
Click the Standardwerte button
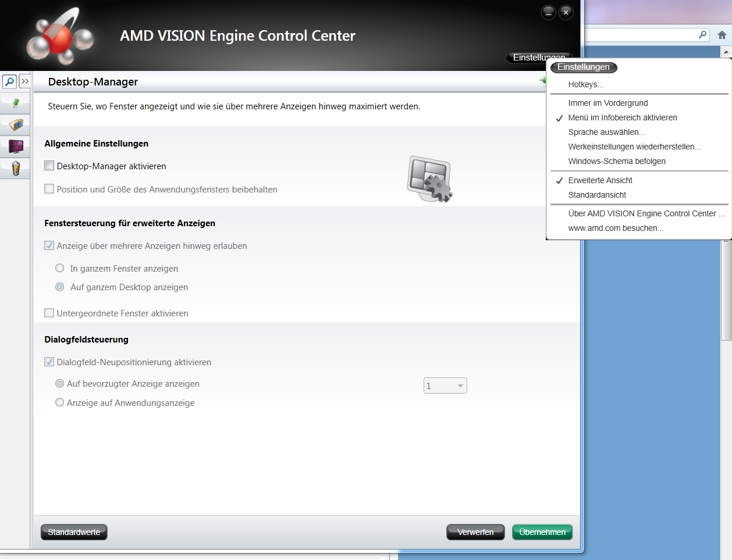[x=74, y=532]
